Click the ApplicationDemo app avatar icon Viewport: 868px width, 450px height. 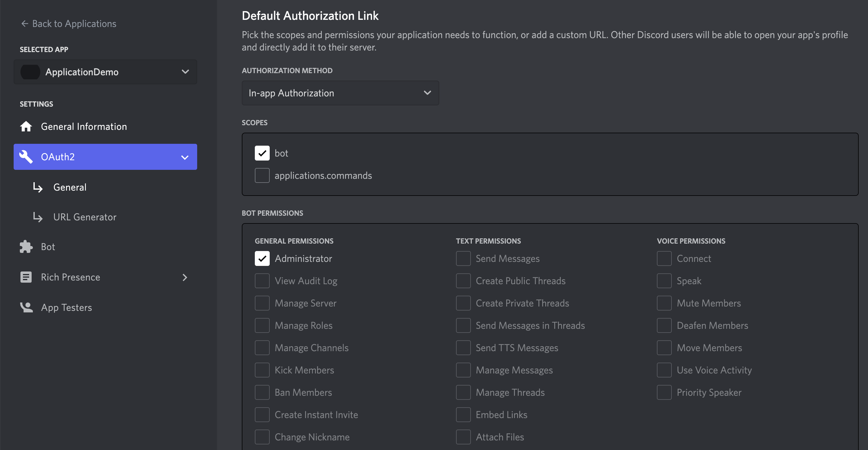point(30,72)
